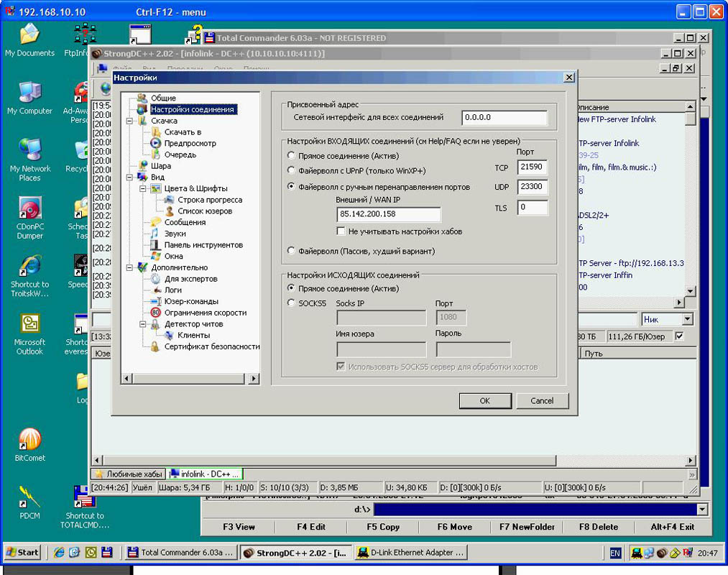Launch CDonPC Dumper desktop icon

point(29,217)
